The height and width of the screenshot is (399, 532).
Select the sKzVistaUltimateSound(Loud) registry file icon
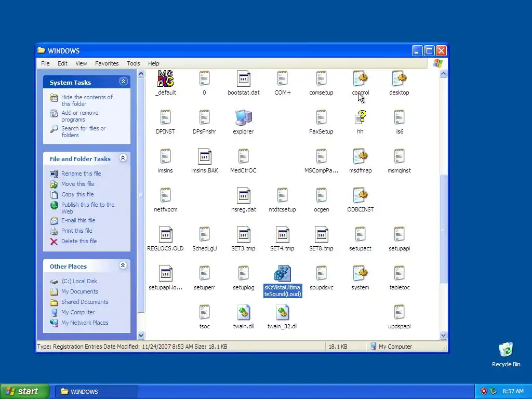point(282,273)
